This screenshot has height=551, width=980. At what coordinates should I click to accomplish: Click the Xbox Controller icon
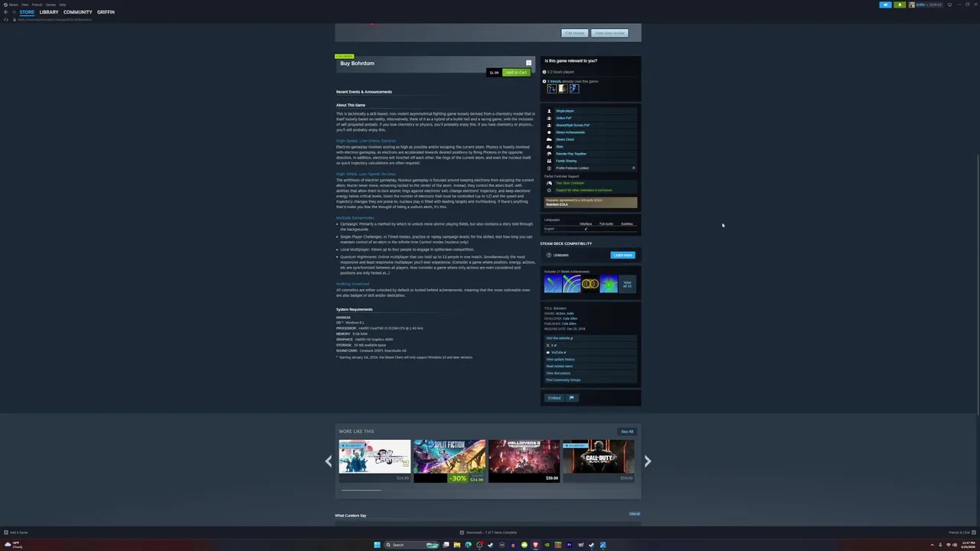pyautogui.click(x=549, y=183)
